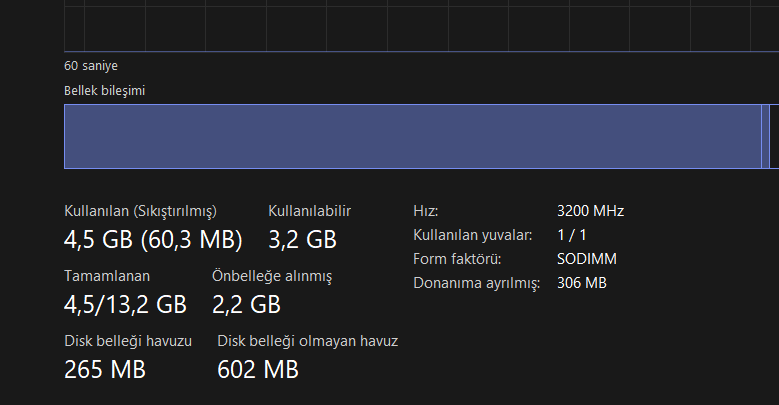The height and width of the screenshot is (405, 779).
Task: Click the 602 MB non-paged pool value
Action: 258,370
